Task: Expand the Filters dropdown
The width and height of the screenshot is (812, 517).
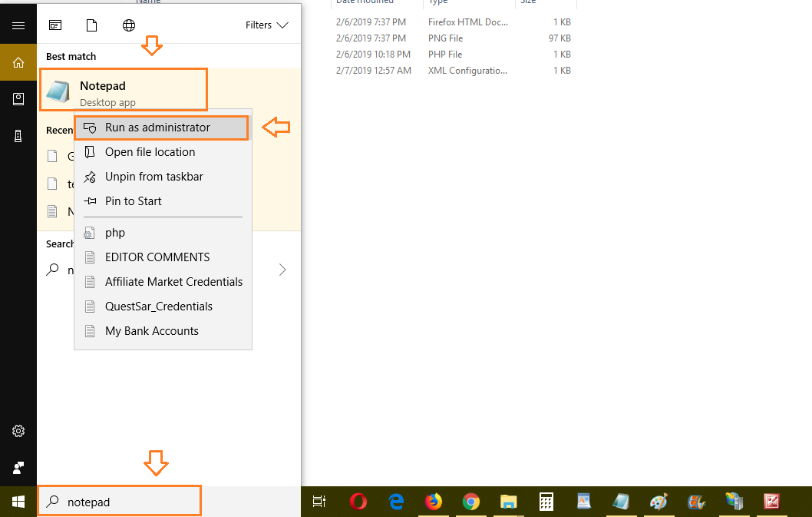Action: [266, 25]
